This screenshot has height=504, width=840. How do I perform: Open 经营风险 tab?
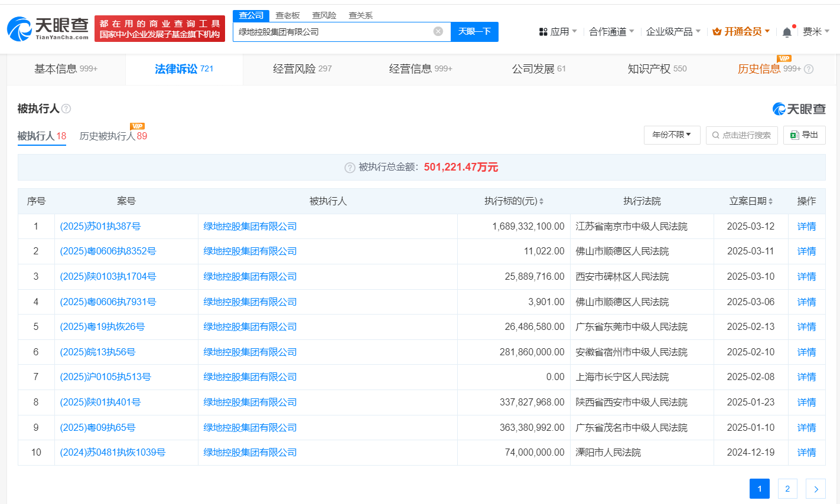(302, 69)
